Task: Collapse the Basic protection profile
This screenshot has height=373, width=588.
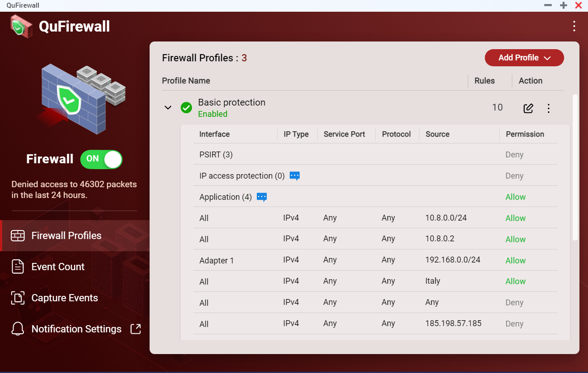Action: point(168,108)
